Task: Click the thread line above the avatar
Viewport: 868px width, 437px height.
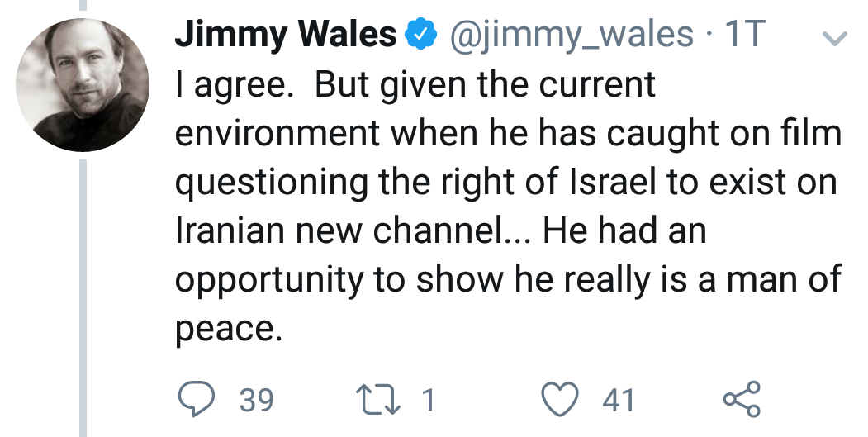Action: pos(83,6)
